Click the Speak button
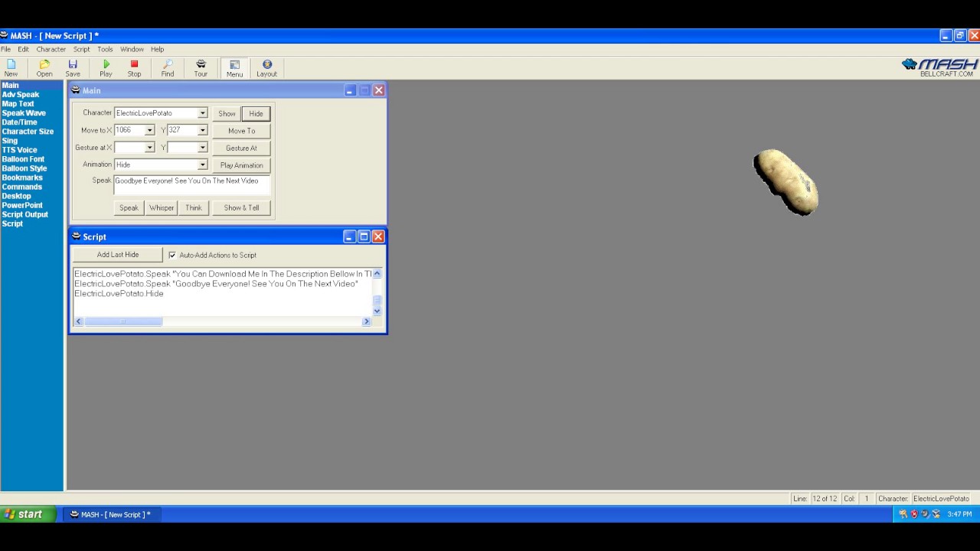The width and height of the screenshot is (980, 551). point(129,207)
